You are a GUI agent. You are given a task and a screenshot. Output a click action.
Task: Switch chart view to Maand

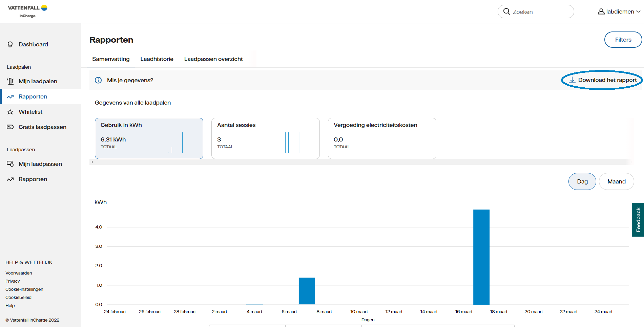[x=616, y=181]
